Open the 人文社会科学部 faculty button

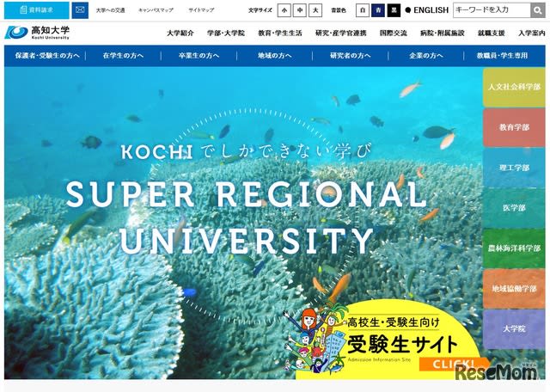click(514, 87)
